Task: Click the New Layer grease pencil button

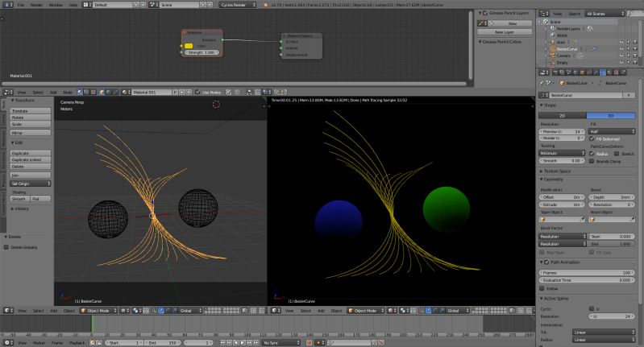Action: pos(505,32)
